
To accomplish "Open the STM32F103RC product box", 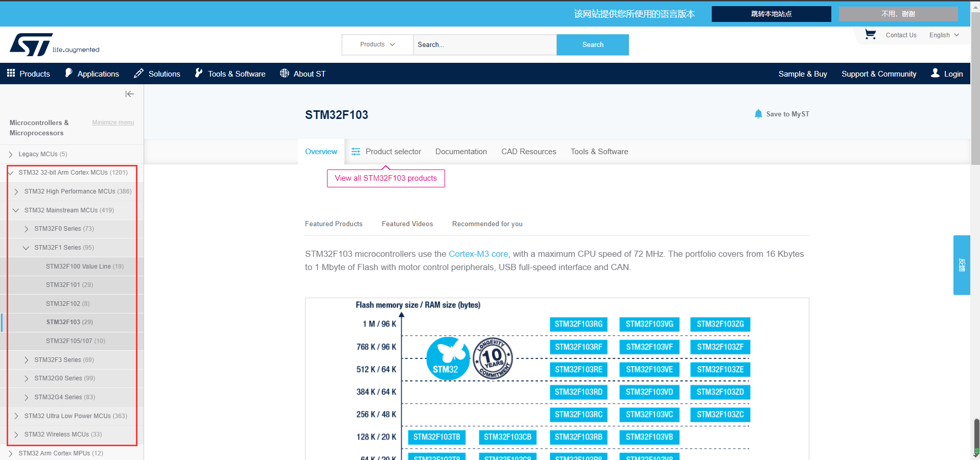I will pyautogui.click(x=578, y=415).
